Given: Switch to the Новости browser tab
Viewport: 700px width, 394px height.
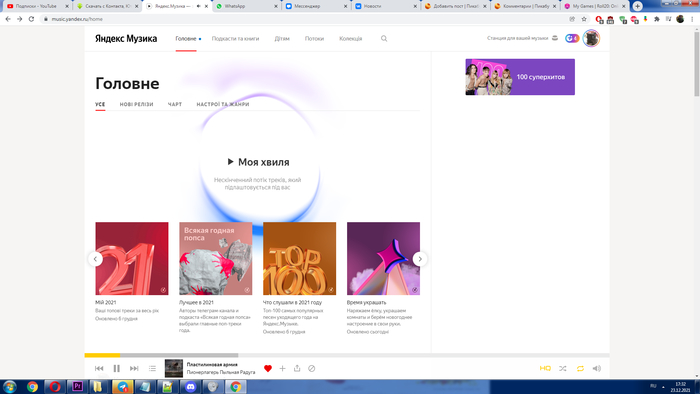Looking at the screenshot, I should pyautogui.click(x=385, y=6).
